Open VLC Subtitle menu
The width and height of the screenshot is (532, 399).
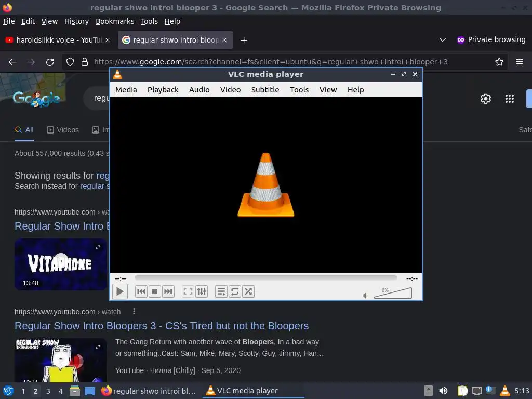point(265,90)
